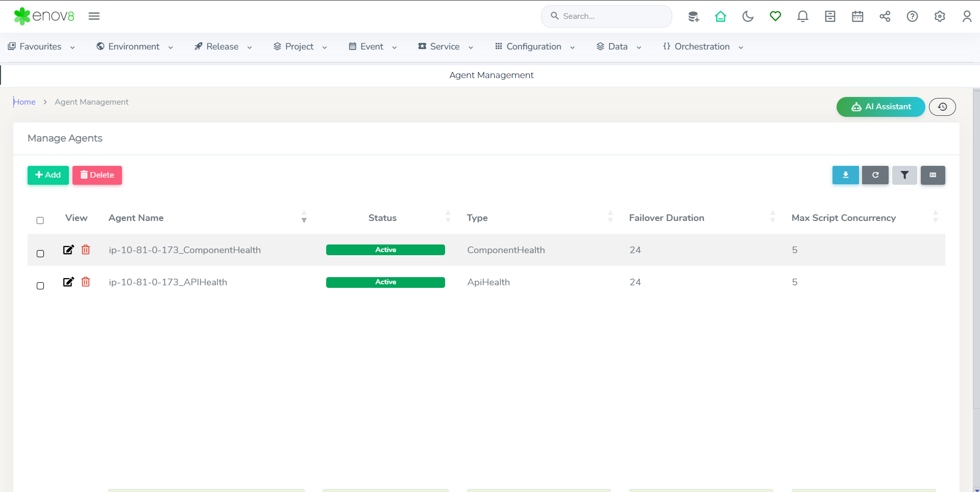Check the select-all checkbox in table header
This screenshot has width=980, height=492.
(40, 220)
